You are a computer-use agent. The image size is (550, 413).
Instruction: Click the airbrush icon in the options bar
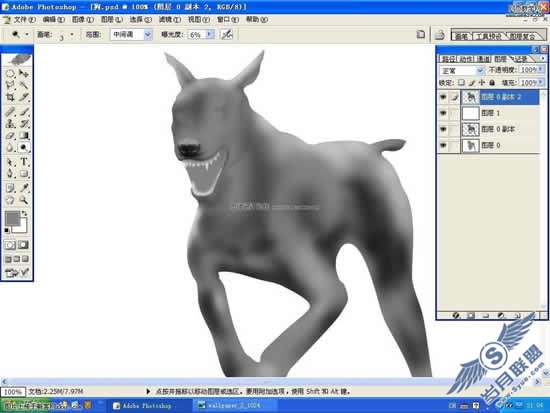(227, 34)
